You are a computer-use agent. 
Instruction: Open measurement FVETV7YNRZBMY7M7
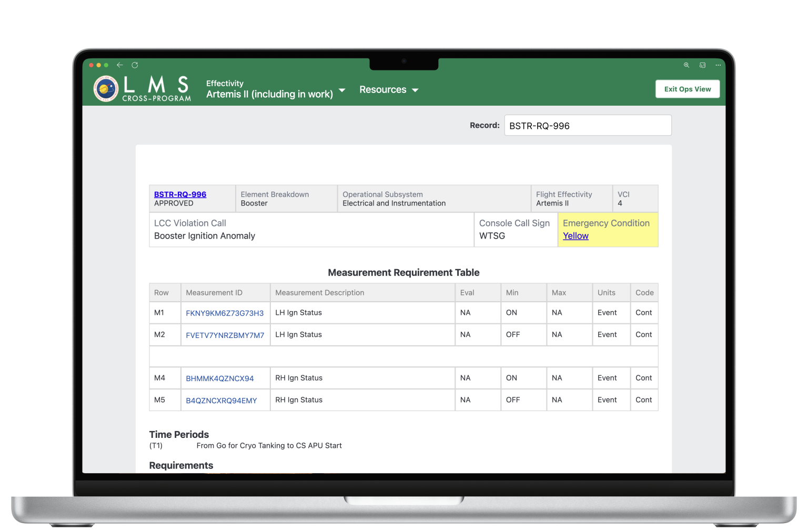point(225,334)
